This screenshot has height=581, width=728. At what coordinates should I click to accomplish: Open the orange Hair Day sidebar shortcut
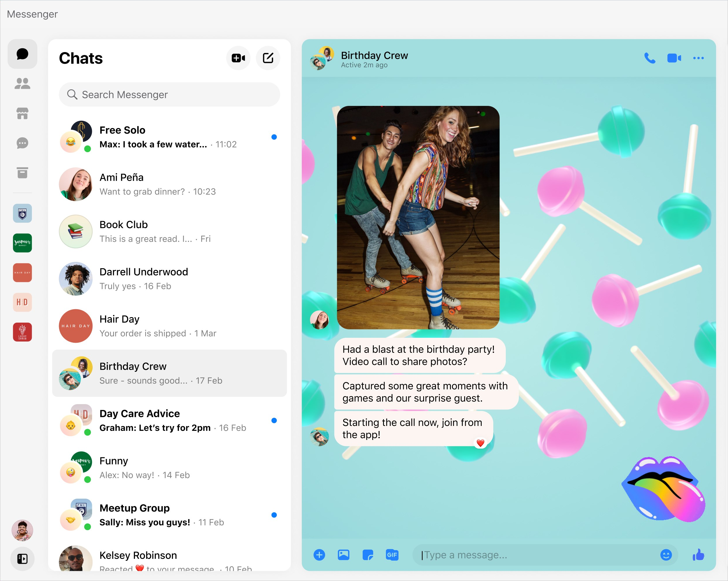[x=22, y=273]
